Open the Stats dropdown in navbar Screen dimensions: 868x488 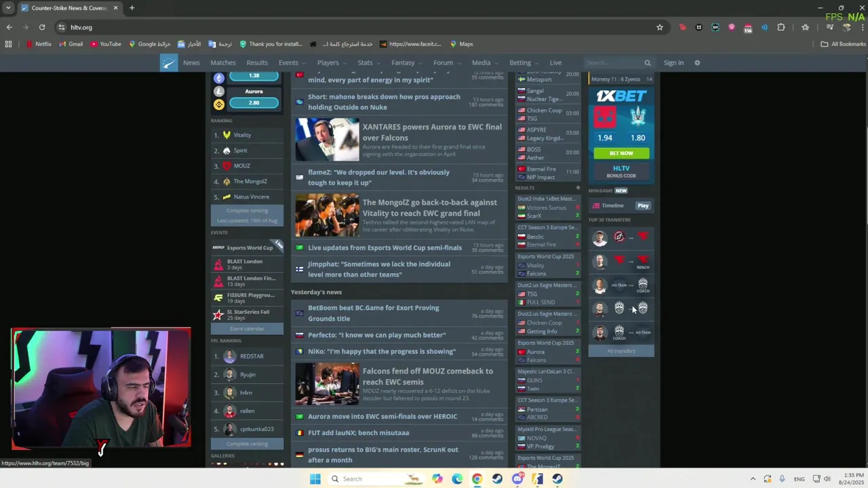[370, 63]
